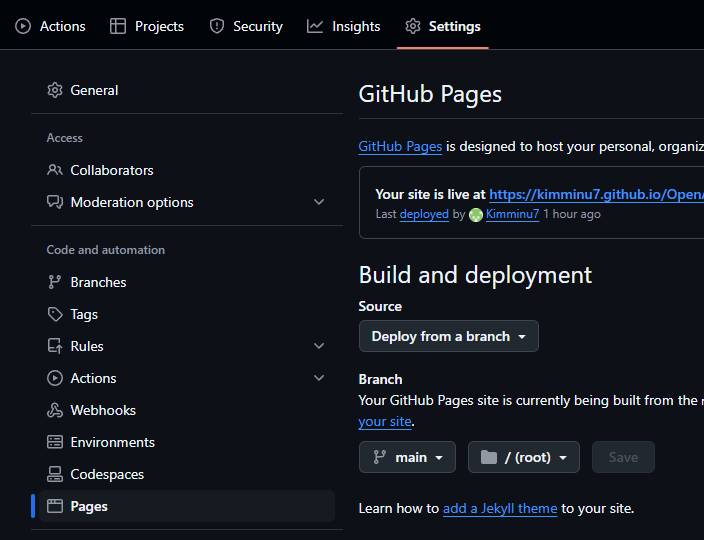Click the 'Access' section label

[65, 138]
